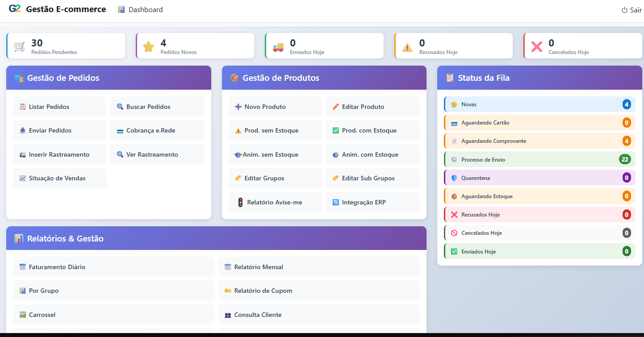This screenshot has height=337, width=644.
Task: Click the Cancelados Hoje row in Status da Fila
Action: click(539, 233)
